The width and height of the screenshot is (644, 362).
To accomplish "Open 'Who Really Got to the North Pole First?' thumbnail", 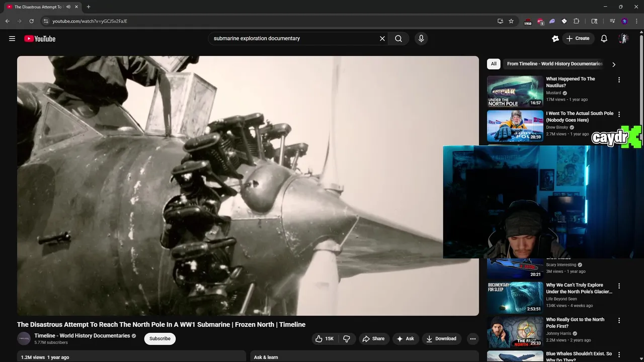I will click(515, 332).
